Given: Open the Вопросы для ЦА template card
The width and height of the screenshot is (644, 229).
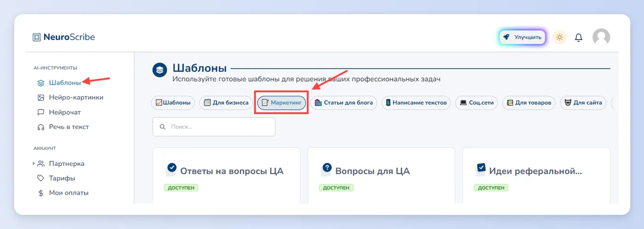Looking at the screenshot, I should [381, 176].
